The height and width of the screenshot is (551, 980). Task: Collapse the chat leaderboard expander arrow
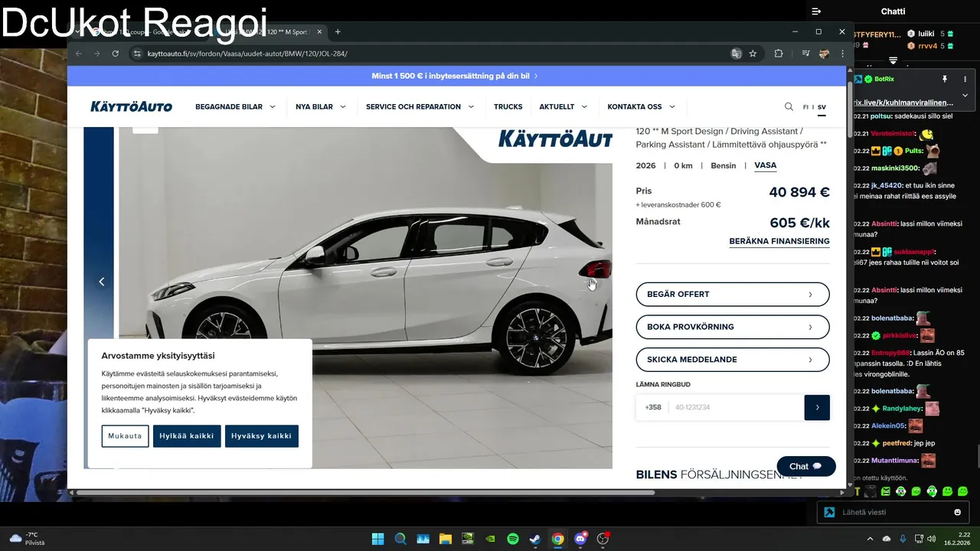(x=893, y=60)
